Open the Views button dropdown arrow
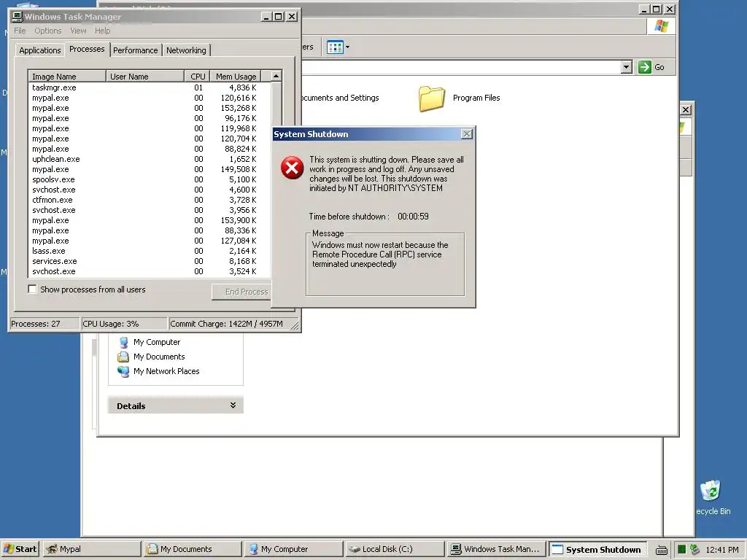 pos(347,47)
